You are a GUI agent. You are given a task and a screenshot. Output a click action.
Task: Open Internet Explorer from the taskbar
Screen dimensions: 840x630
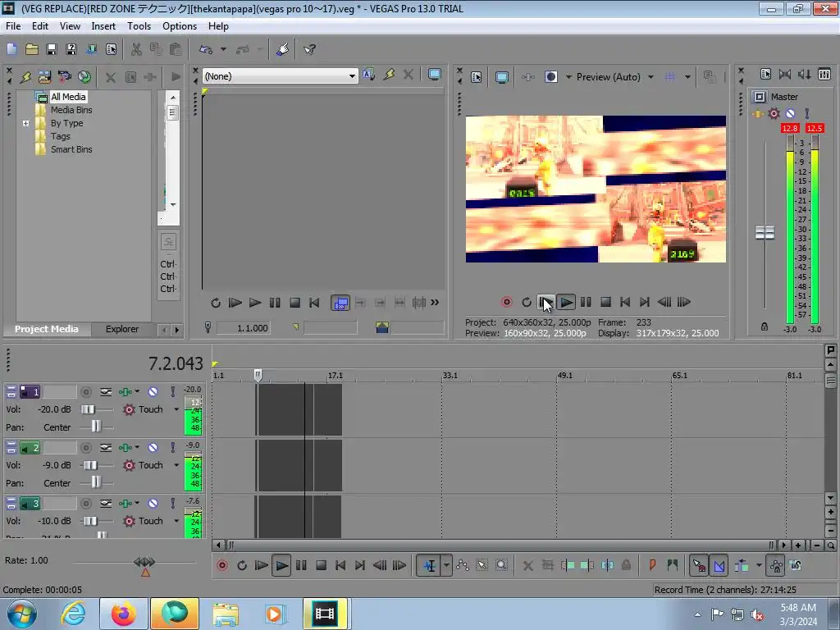pos(72,614)
